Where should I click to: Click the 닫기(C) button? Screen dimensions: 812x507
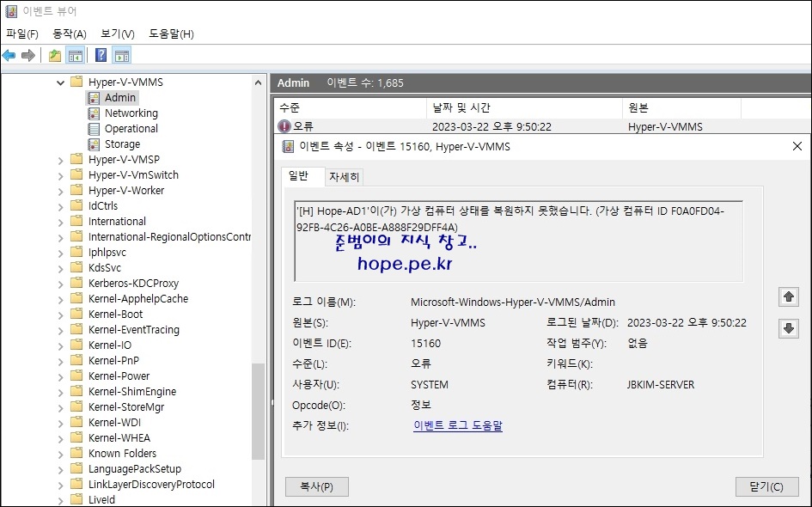(766, 486)
